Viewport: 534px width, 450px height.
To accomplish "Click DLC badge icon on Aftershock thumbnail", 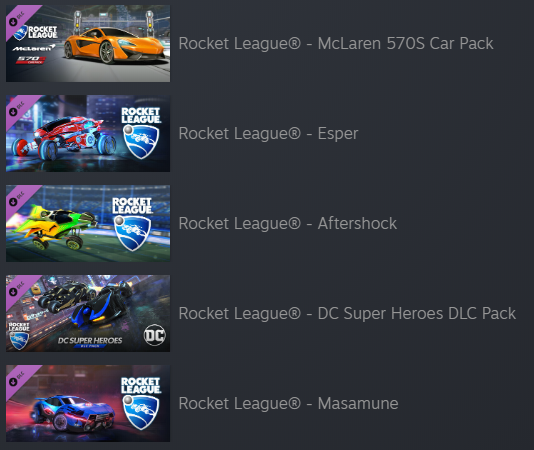I will [16, 199].
